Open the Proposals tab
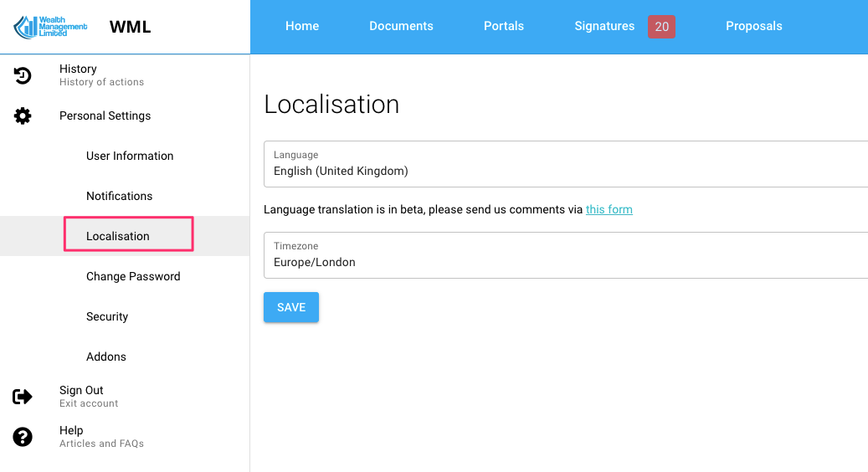This screenshot has height=472, width=868. [x=753, y=27]
